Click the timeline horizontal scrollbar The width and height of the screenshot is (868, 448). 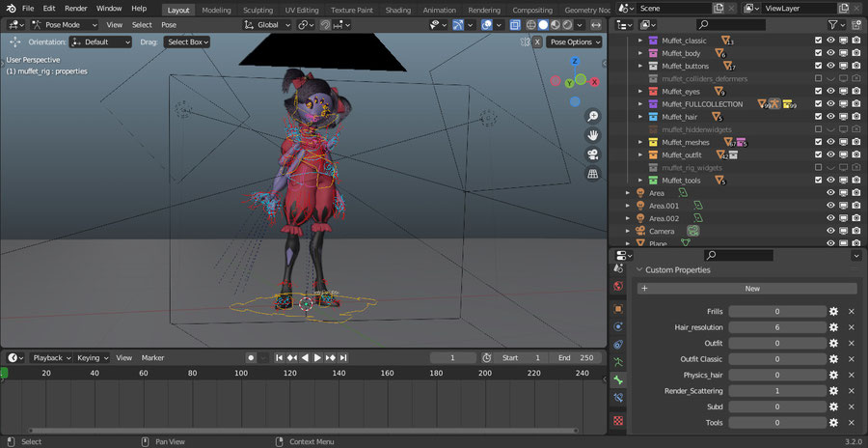tap(304, 431)
